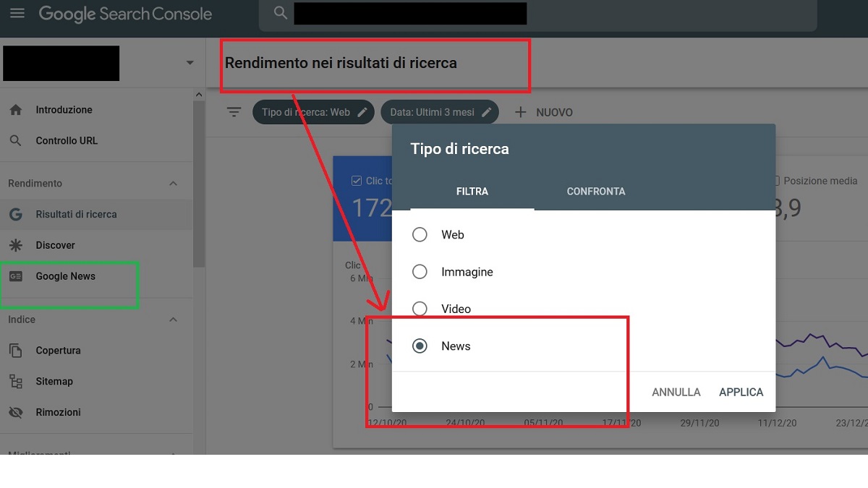The width and height of the screenshot is (868, 488).
Task: Select the Web radio button
Action: (420, 235)
